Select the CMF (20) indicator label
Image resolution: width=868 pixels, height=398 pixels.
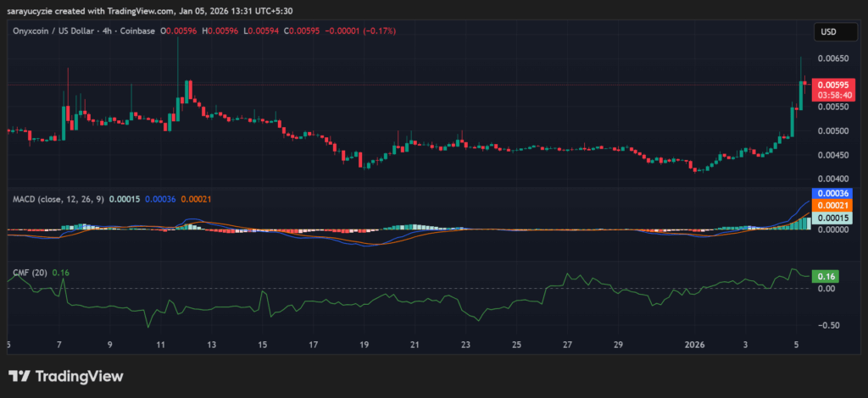tap(28, 272)
